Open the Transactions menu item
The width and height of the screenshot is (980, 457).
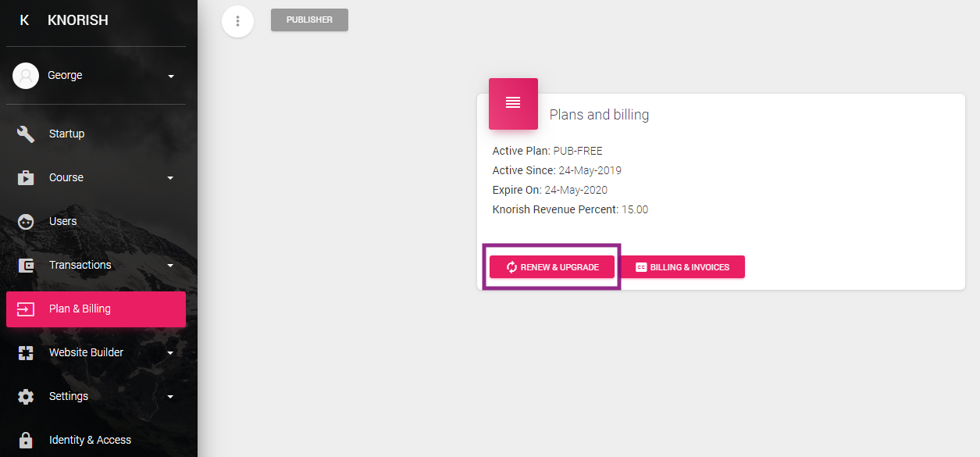tap(96, 266)
